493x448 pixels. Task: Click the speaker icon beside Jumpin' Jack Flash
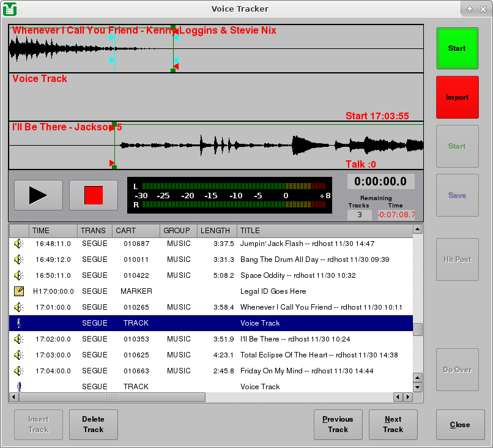tap(18, 243)
